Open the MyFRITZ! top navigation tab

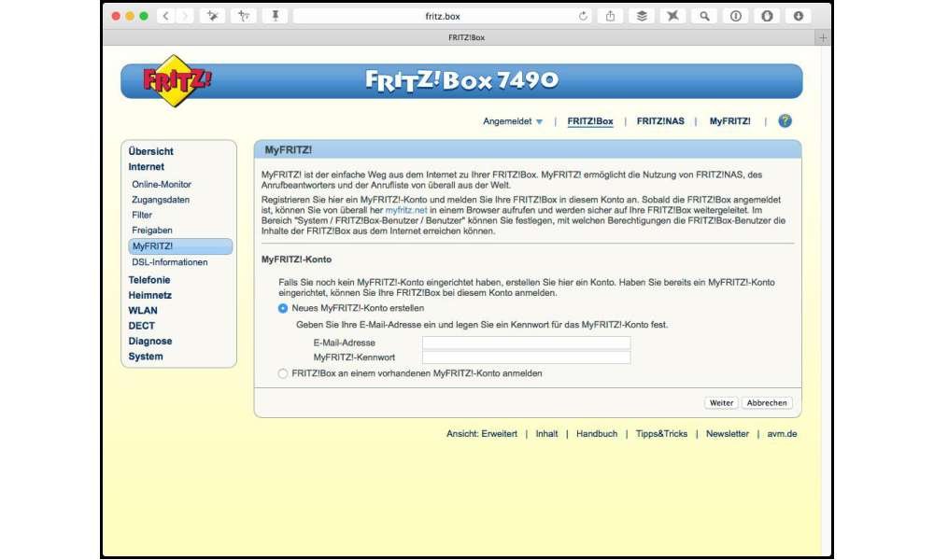[729, 121]
